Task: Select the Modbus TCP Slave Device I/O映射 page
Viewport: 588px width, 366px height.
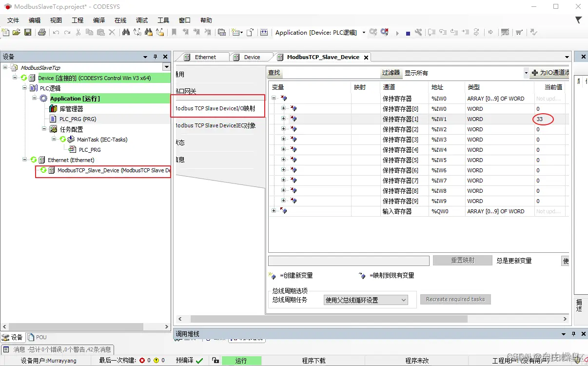Action: [x=215, y=108]
